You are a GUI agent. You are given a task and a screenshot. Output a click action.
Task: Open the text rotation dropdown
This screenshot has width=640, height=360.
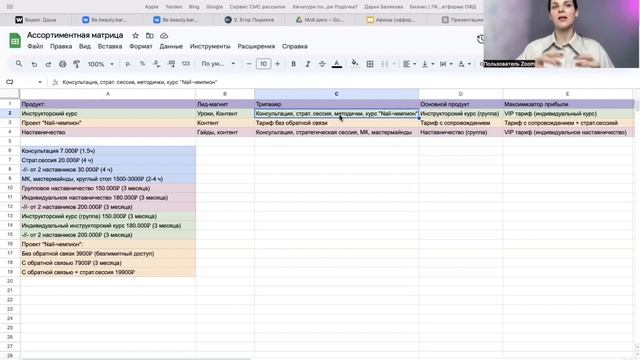pos(464,64)
